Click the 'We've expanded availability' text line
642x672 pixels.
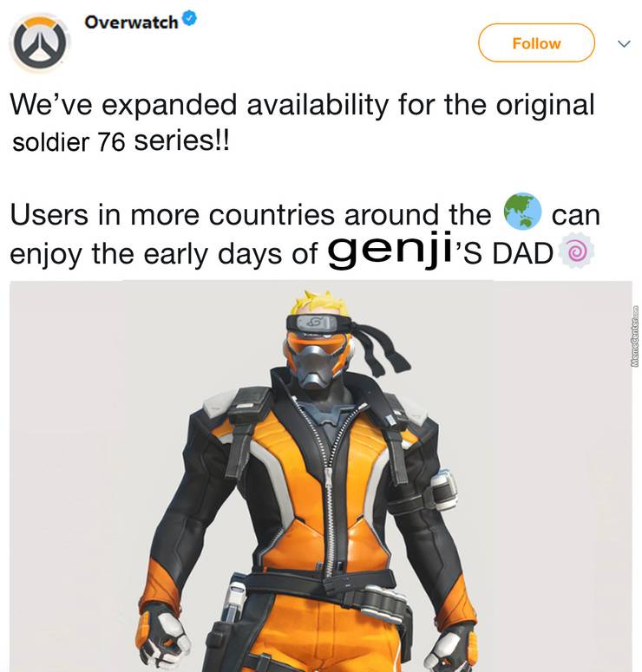point(302,105)
